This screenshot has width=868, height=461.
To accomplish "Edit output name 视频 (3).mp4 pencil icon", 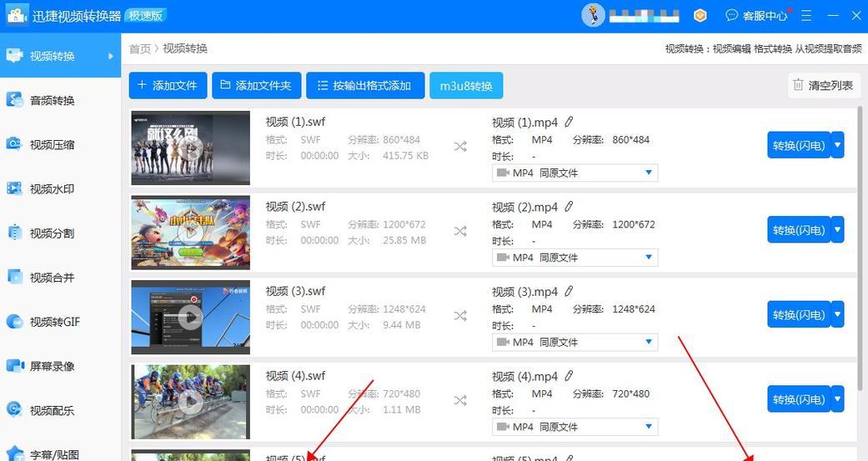I will [569, 291].
